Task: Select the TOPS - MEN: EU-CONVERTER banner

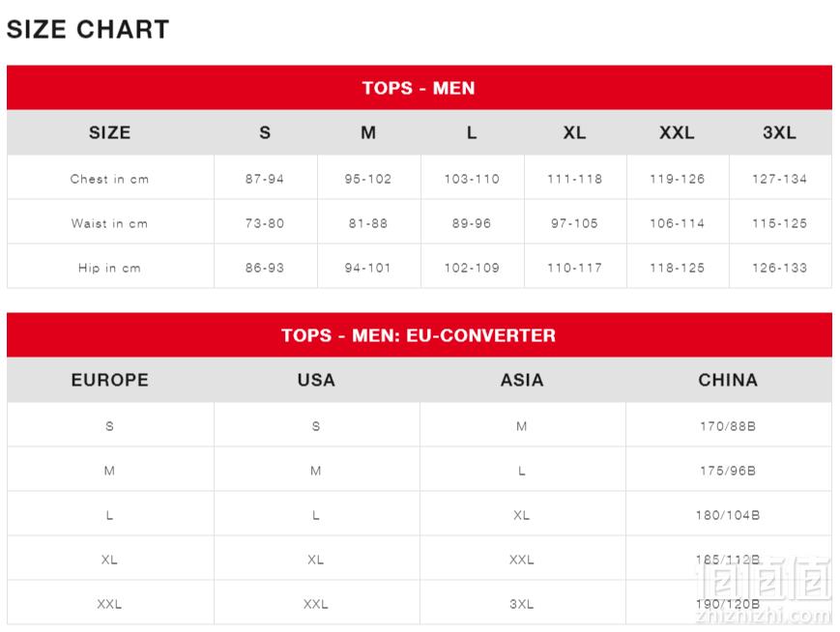Action: (419, 334)
